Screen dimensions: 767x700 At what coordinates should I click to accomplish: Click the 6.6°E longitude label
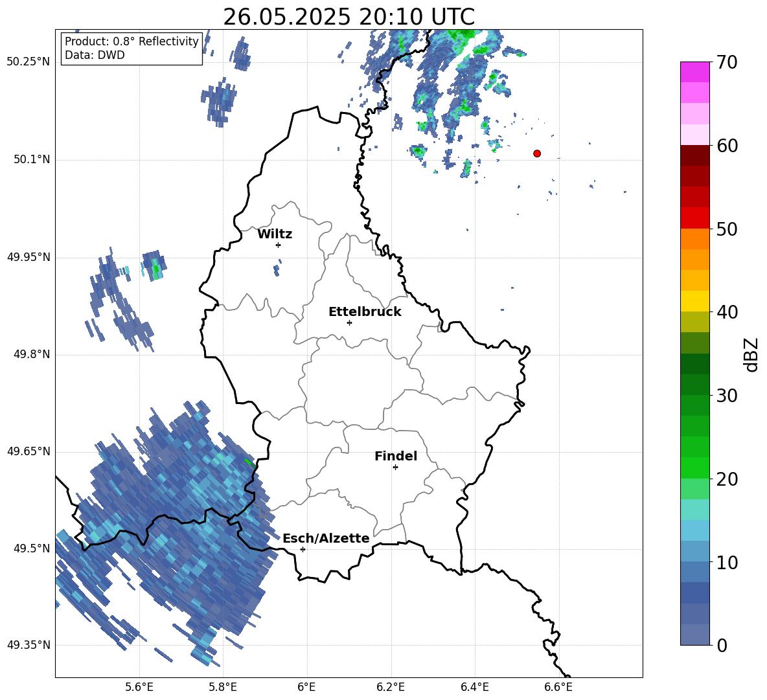(558, 687)
